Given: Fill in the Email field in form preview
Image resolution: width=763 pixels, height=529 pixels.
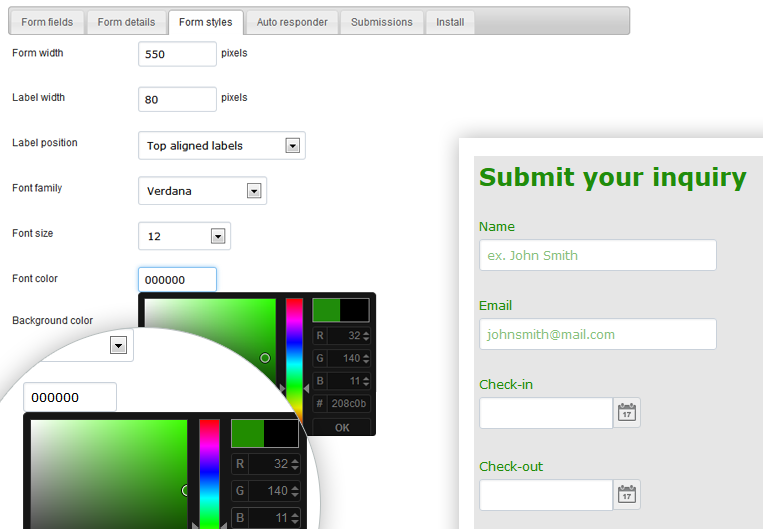Looking at the screenshot, I should (x=598, y=334).
